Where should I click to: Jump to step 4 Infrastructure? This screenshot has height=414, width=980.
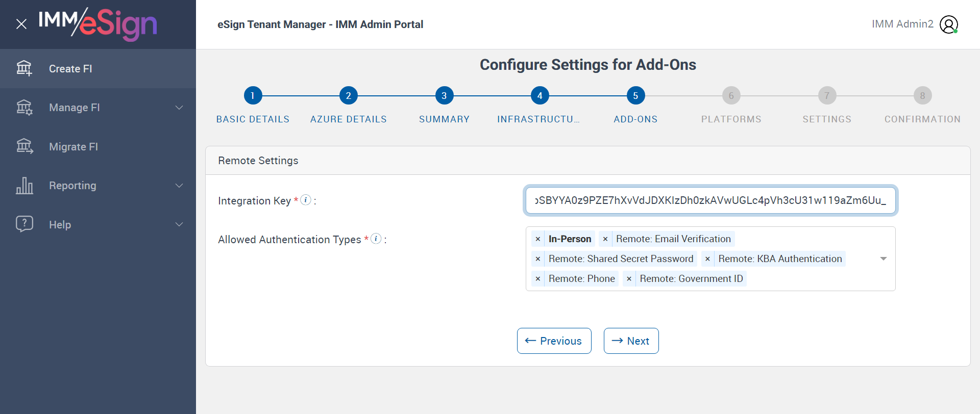540,95
